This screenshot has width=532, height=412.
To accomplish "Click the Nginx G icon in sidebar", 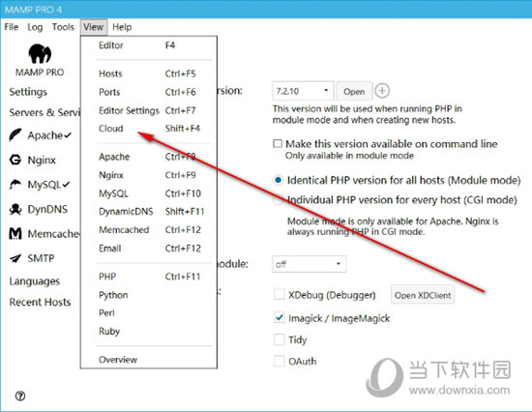I will (x=15, y=160).
